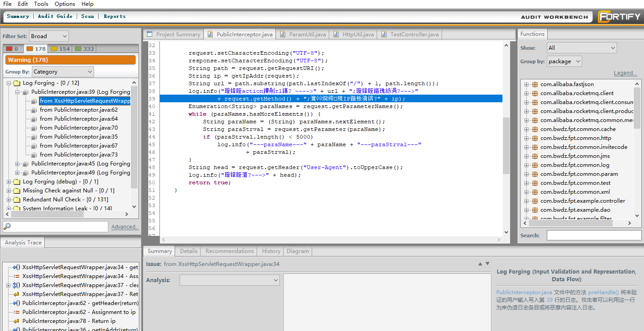This screenshot has width=644, height=331.
Task: Select the green 332 issues tab
Action: point(84,48)
